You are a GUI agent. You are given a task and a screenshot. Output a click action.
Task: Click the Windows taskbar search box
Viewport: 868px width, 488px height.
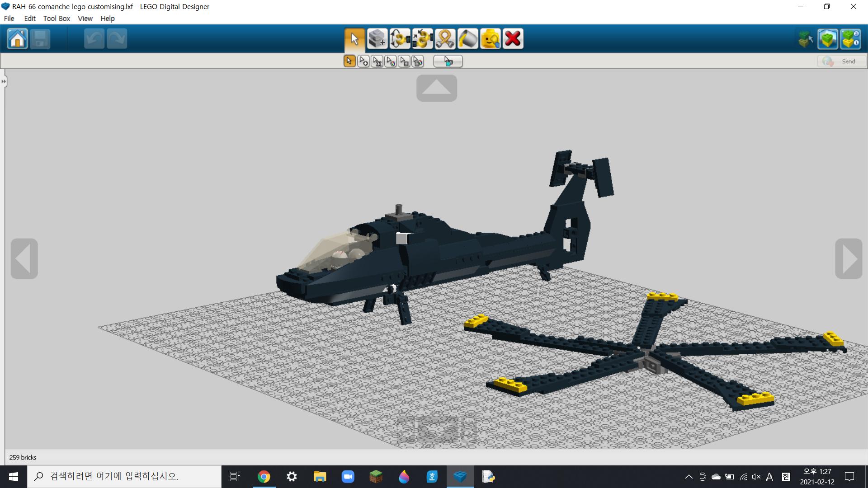click(x=124, y=477)
